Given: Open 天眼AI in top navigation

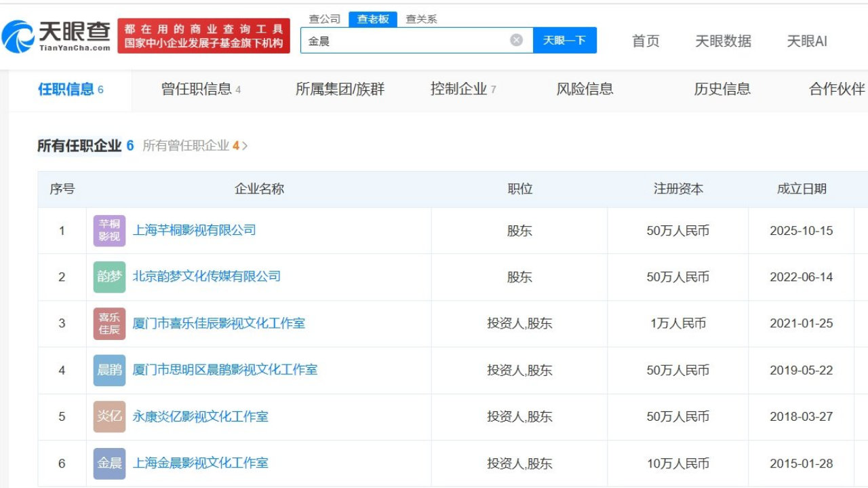Looking at the screenshot, I should pos(807,41).
